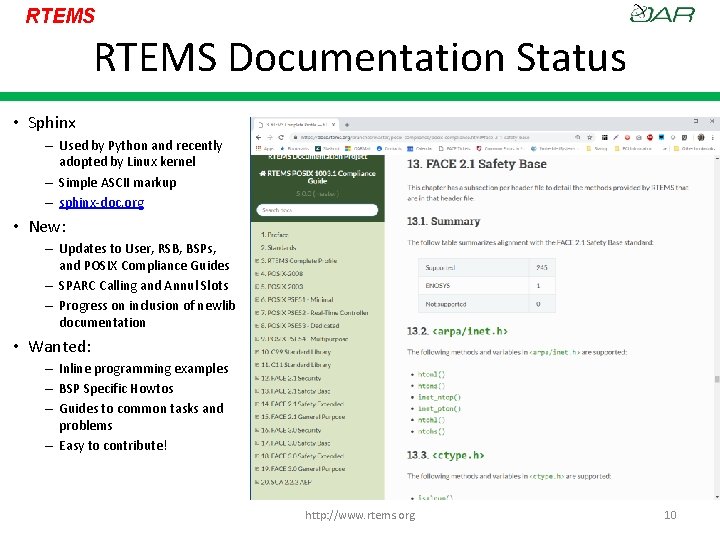Screen dimensions: 720x540
Task: Open the sphinx-doc.org hyperlink on the slide
Action: 101,202
